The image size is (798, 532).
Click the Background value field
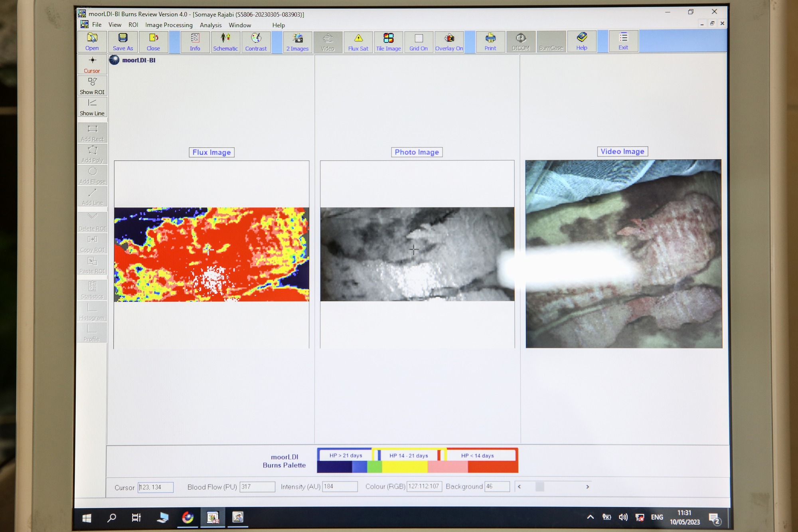[497, 487]
